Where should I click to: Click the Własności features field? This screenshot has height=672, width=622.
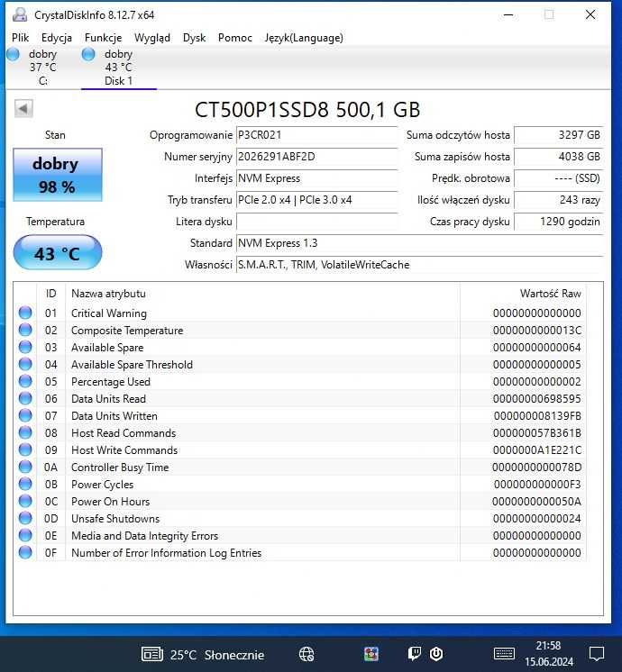(419, 265)
